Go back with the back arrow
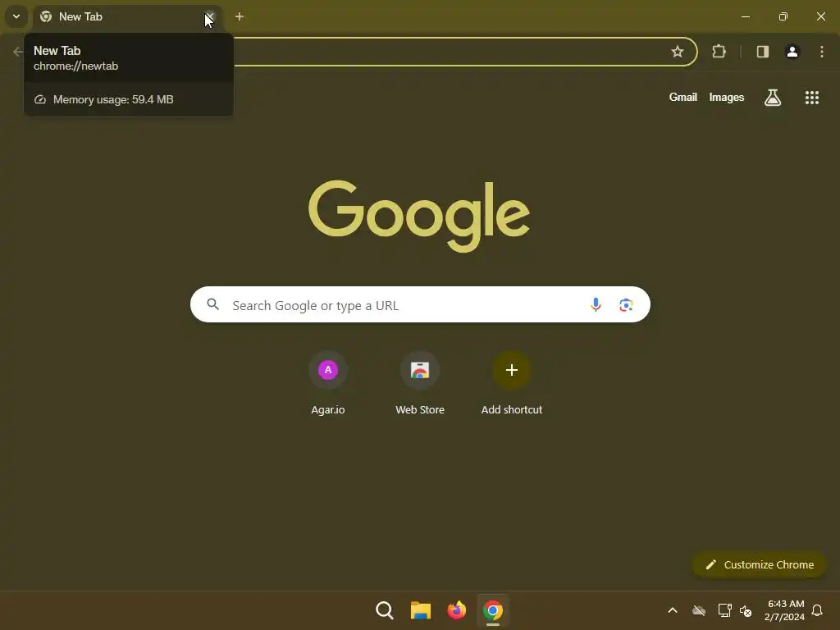 pos(18,52)
